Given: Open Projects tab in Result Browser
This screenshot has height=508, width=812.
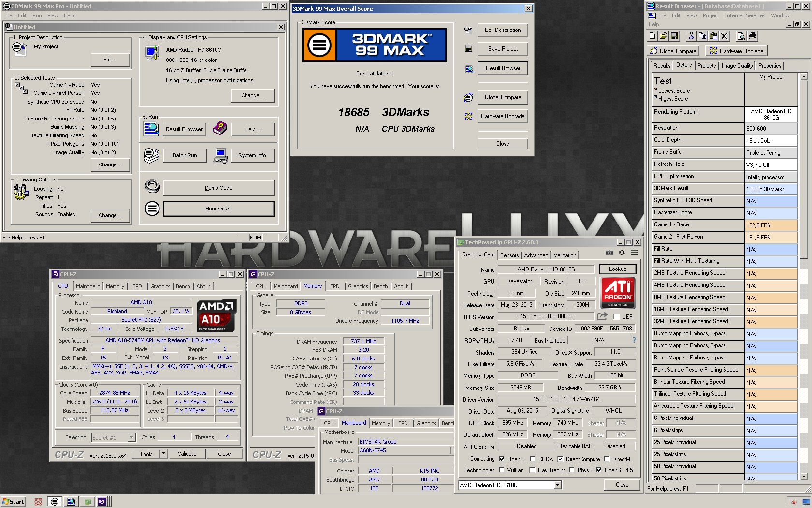Looking at the screenshot, I should pyautogui.click(x=707, y=66).
